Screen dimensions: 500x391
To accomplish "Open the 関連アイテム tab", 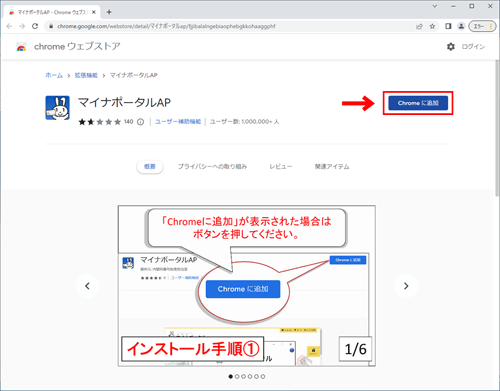I will point(332,166).
